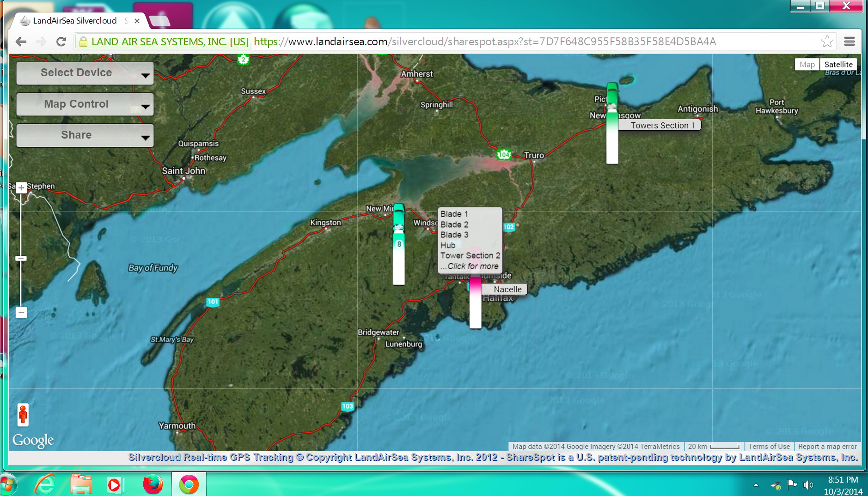Click '...Click for more' in the popup
This screenshot has width=868, height=496.
tap(470, 266)
